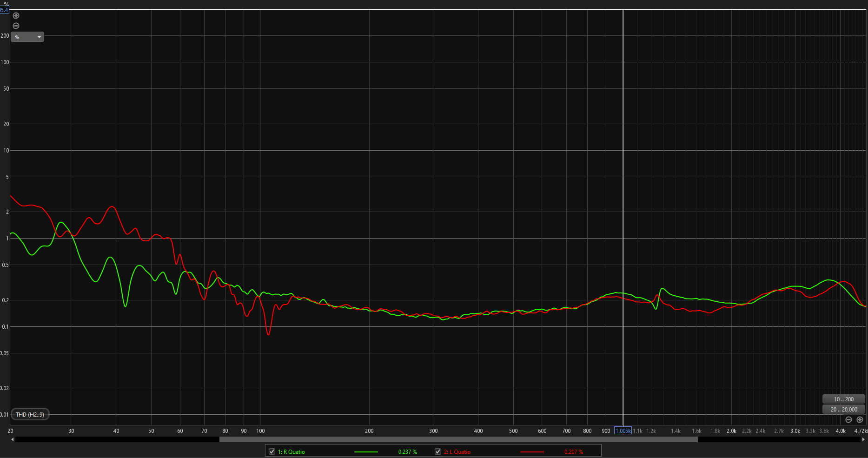Click the 1.005k cursor frequency field
Screen dimensions: 868x458
tap(623, 431)
